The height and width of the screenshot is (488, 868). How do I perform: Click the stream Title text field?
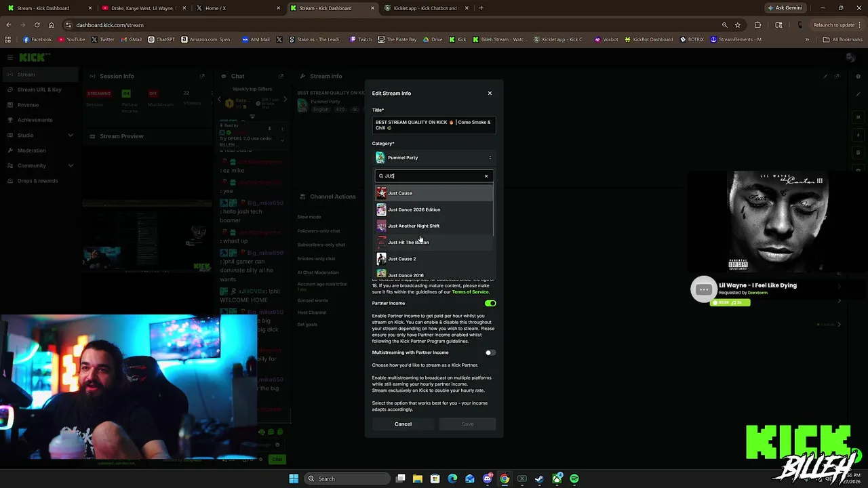(434, 125)
